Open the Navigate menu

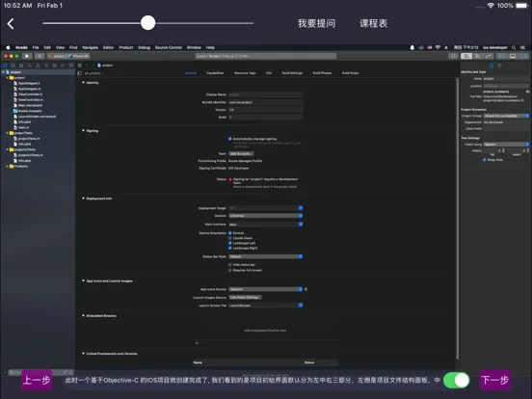(x=91, y=47)
